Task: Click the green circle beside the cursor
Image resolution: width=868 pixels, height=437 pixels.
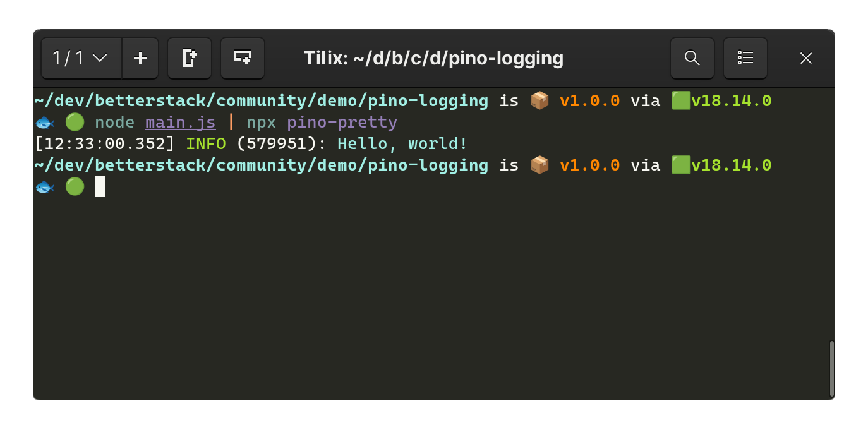Action: pos(75,186)
